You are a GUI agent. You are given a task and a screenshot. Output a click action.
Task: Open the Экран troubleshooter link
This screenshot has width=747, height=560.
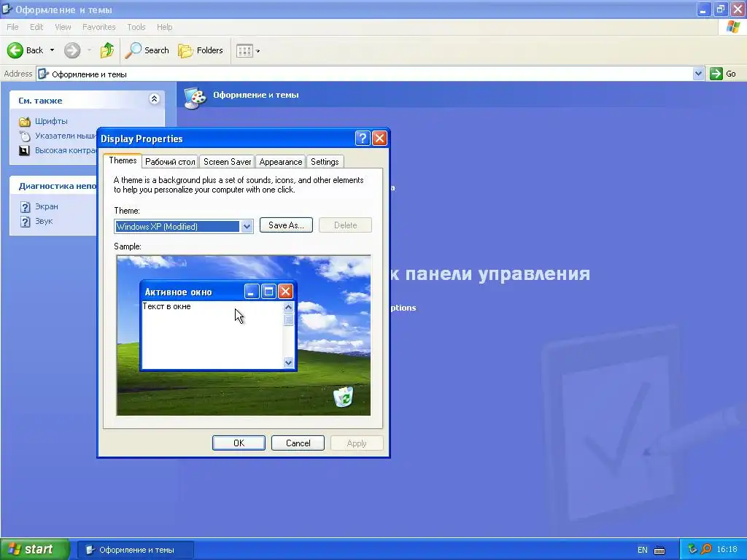(x=47, y=206)
